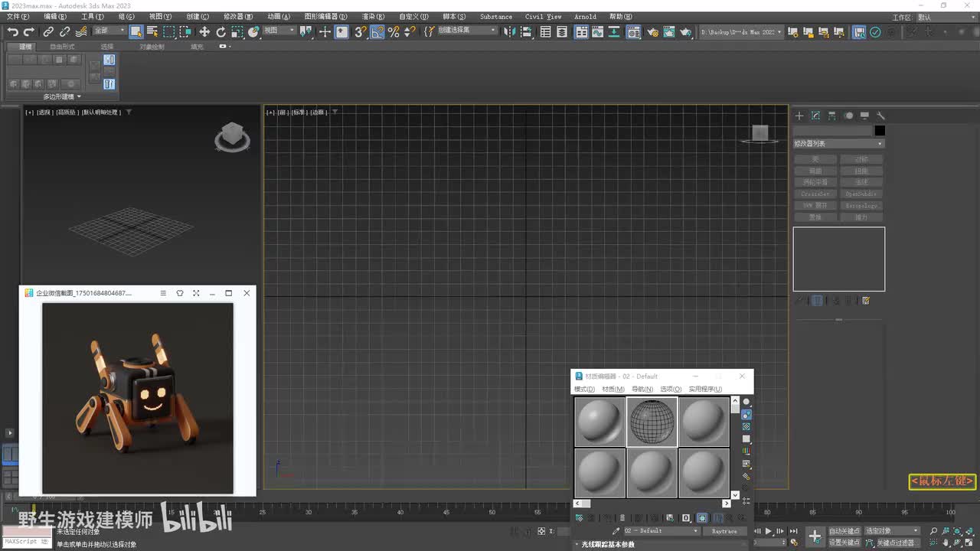Open 实用程序(U) menu in Material Editor
This screenshot has height=551, width=980.
tap(705, 389)
